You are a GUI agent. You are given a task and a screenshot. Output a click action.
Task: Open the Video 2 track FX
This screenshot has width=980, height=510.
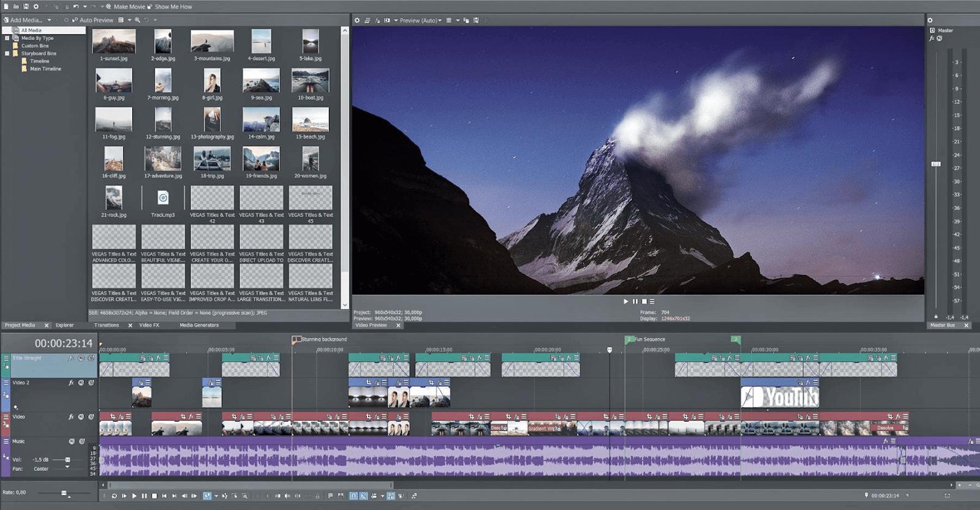click(71, 383)
